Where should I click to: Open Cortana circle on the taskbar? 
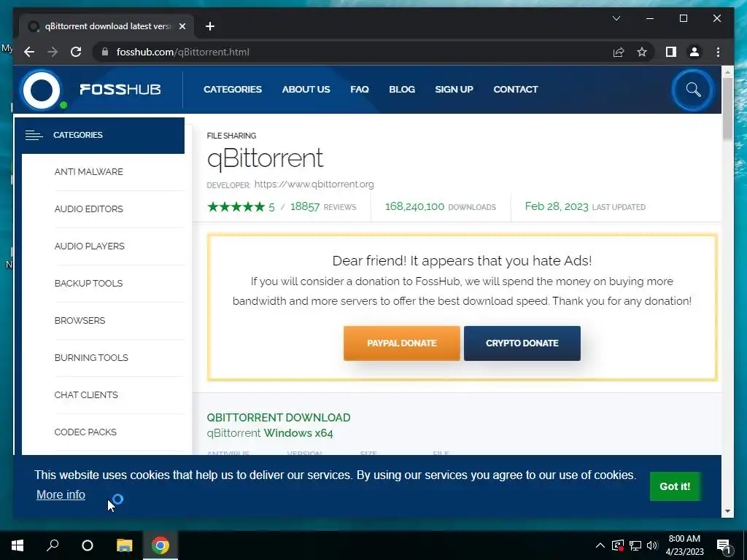88,545
